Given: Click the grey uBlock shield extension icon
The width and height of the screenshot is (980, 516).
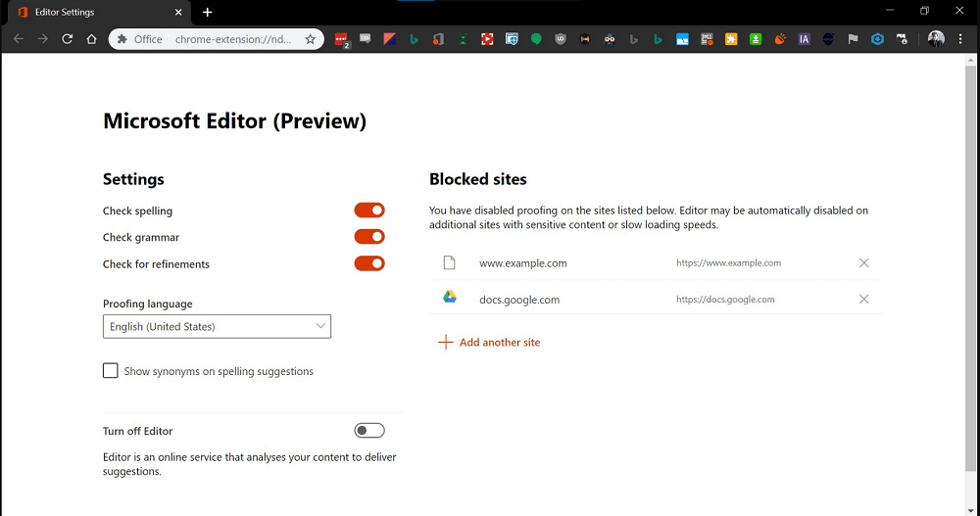Looking at the screenshot, I should click(560, 39).
